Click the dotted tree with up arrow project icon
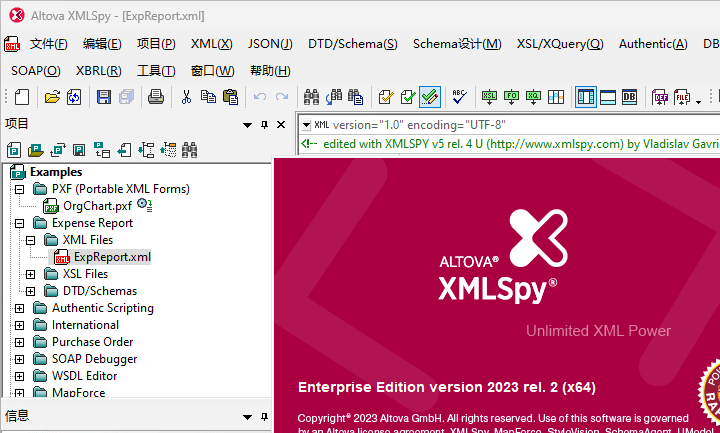 click(x=168, y=150)
